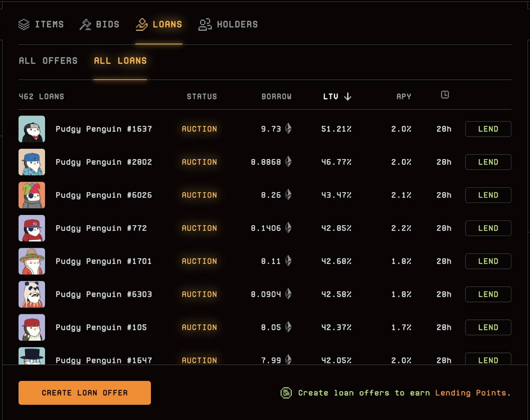Select the All Loans sub-tab
Image resolution: width=530 pixels, height=420 pixels.
tap(120, 61)
